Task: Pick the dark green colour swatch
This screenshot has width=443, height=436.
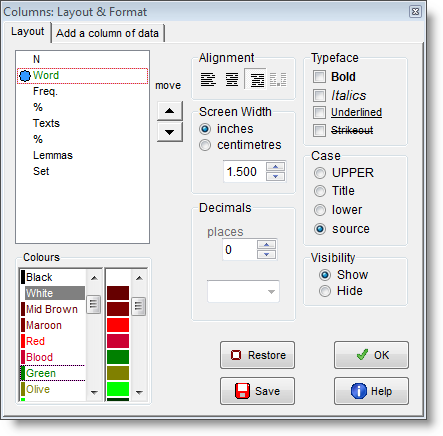Action: (118, 357)
